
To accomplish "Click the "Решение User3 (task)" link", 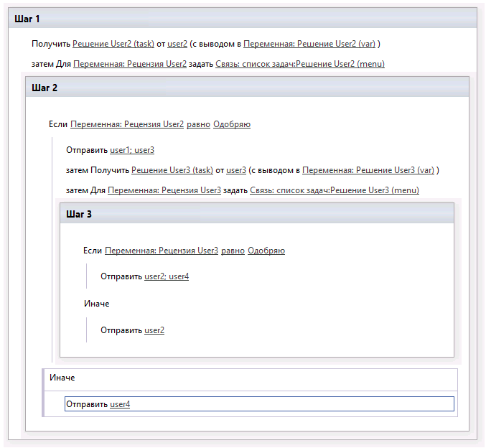I will pos(172,170).
